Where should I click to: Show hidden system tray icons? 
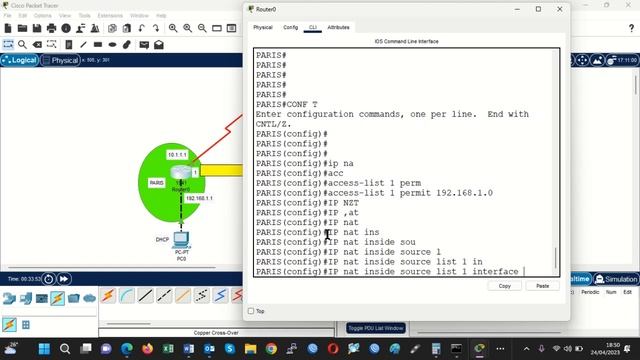coord(527,349)
